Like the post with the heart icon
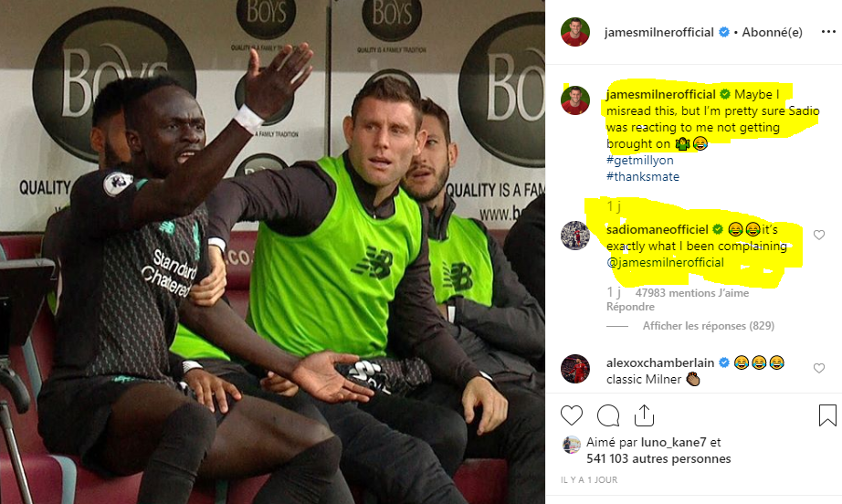842x504 pixels. click(572, 415)
